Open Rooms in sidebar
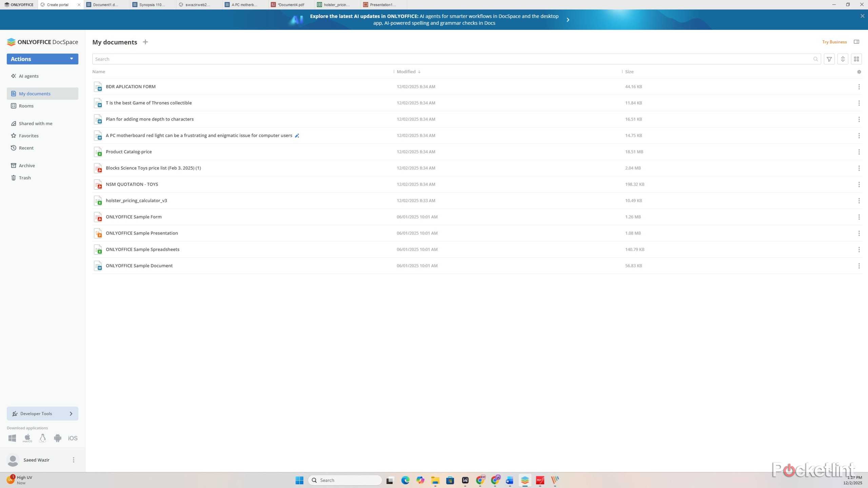This screenshot has width=868, height=488. coord(42,106)
